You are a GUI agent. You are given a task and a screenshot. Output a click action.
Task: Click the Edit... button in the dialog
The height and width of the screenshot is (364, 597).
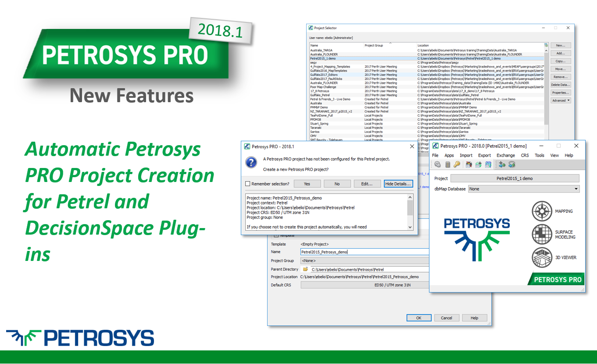(367, 184)
